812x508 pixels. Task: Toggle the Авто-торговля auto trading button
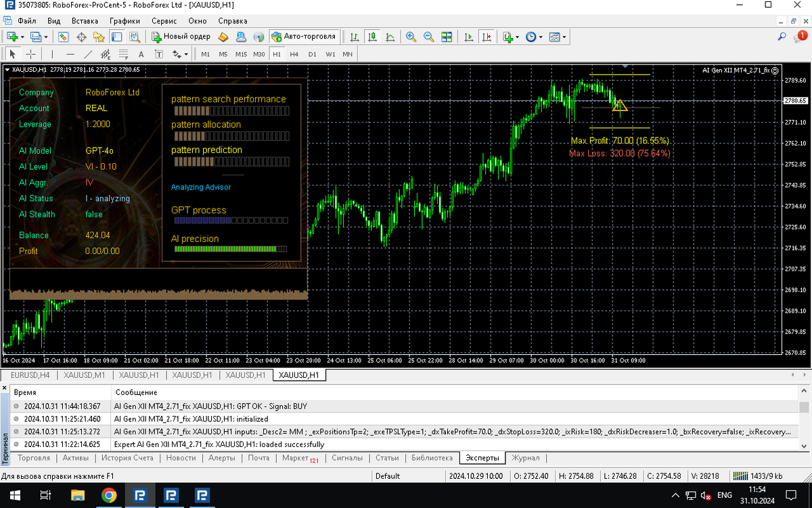pos(303,37)
